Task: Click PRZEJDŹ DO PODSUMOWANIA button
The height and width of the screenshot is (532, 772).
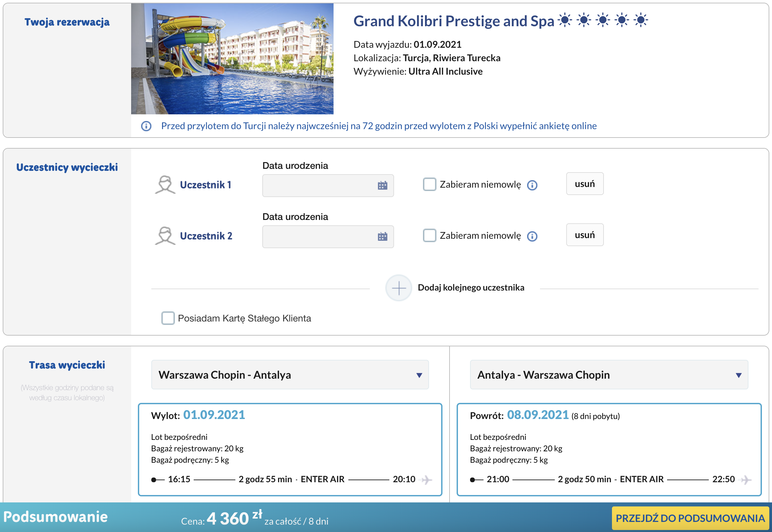Action: (690, 518)
